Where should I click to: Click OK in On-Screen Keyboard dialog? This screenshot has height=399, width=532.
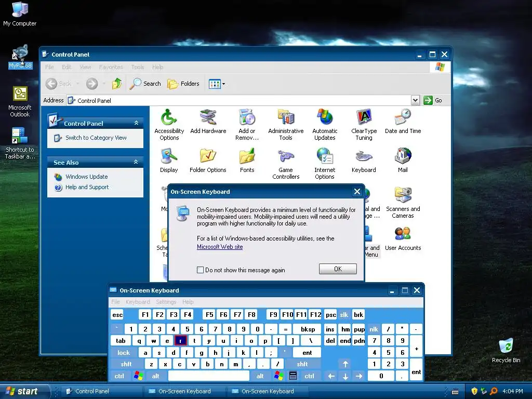coord(338,269)
